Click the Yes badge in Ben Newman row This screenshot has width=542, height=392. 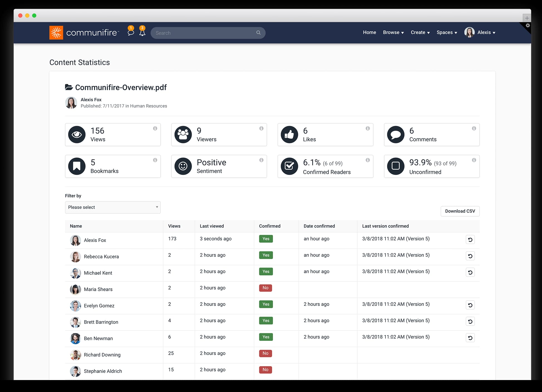(x=266, y=337)
